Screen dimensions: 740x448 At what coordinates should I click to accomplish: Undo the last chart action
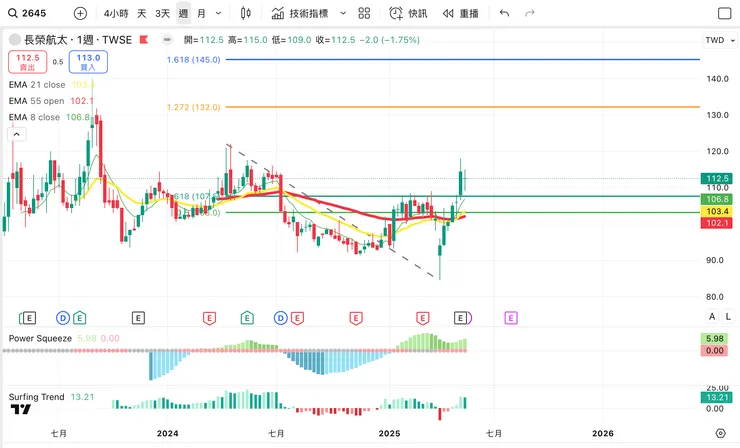point(505,13)
